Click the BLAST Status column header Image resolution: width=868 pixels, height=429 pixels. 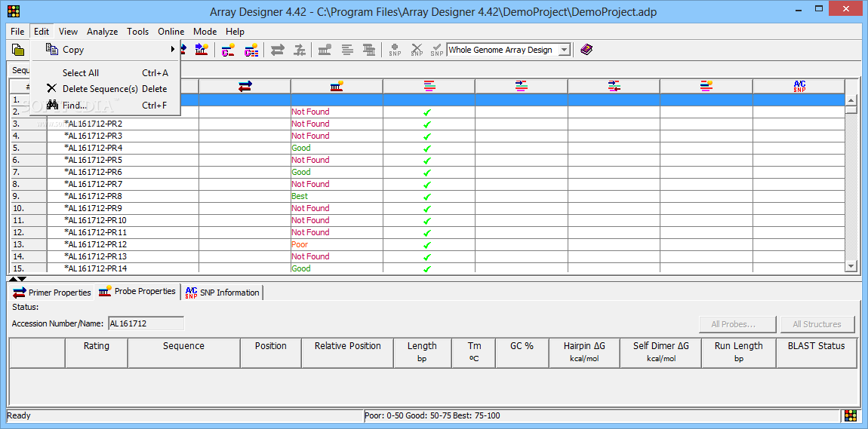coord(817,353)
